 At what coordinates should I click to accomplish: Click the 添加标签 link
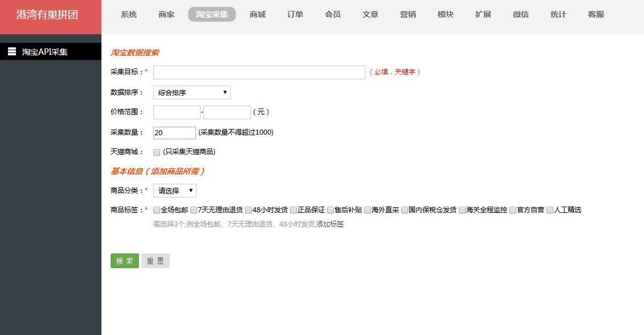pos(330,224)
